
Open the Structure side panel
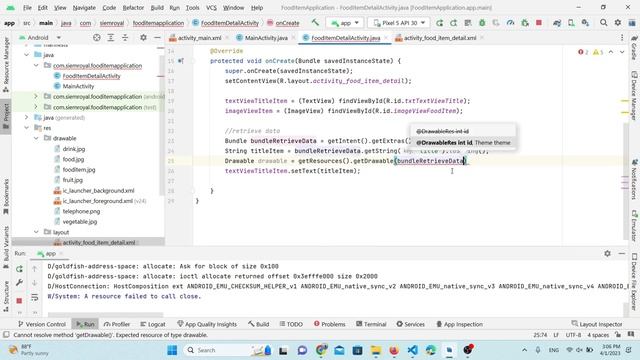point(6,296)
